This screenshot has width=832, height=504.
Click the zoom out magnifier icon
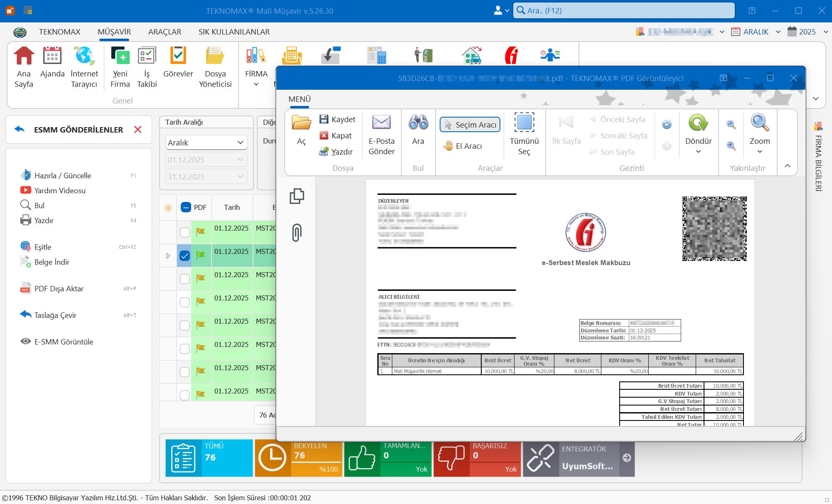(731, 124)
